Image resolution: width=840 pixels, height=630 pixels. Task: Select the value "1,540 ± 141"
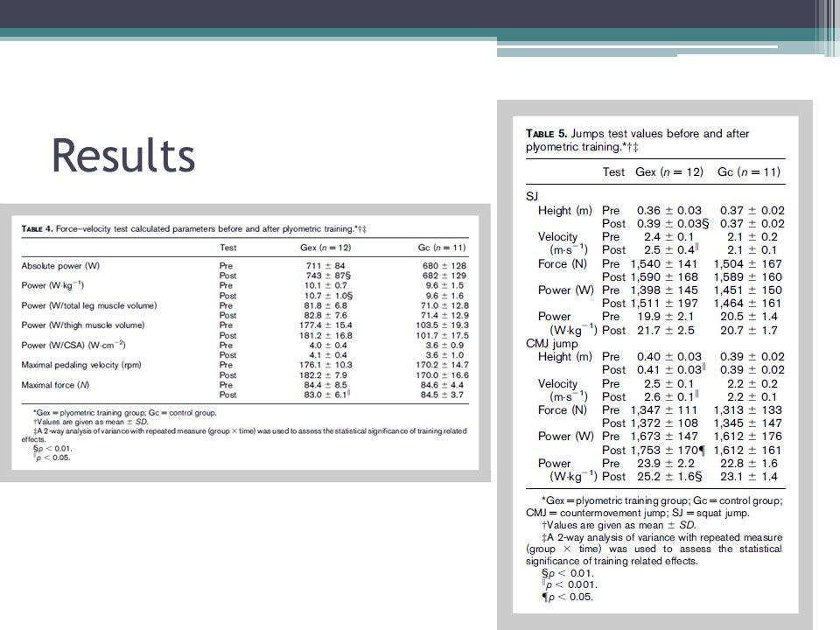click(x=664, y=264)
